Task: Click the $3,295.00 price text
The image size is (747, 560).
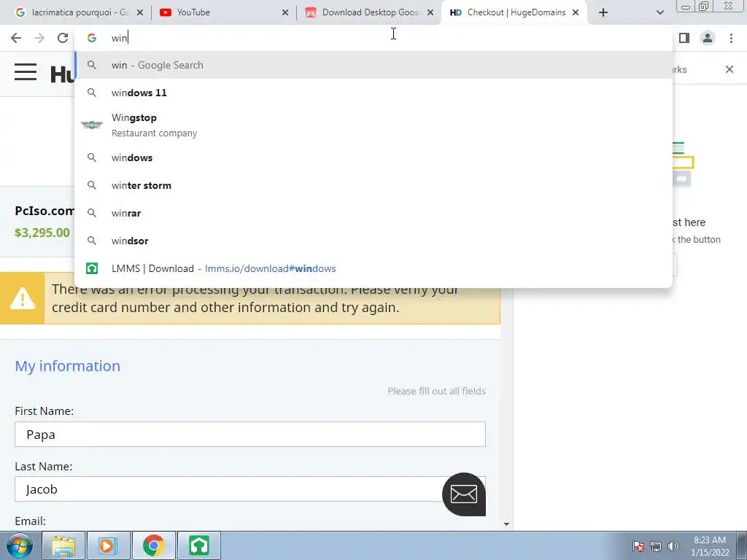Action: (x=42, y=233)
